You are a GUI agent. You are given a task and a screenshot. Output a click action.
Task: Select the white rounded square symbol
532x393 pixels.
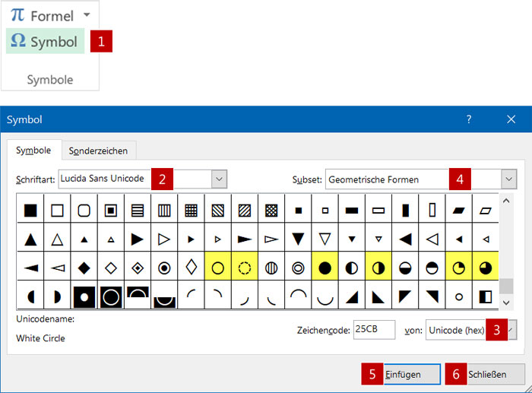click(84, 211)
